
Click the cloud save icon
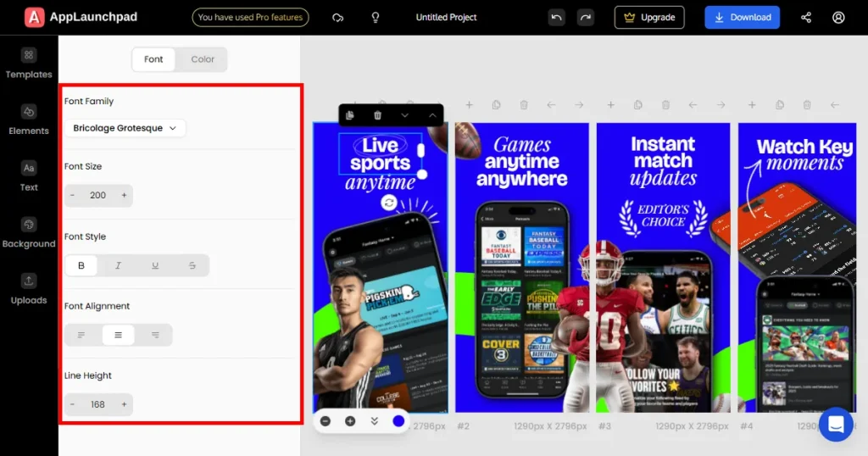[337, 18]
